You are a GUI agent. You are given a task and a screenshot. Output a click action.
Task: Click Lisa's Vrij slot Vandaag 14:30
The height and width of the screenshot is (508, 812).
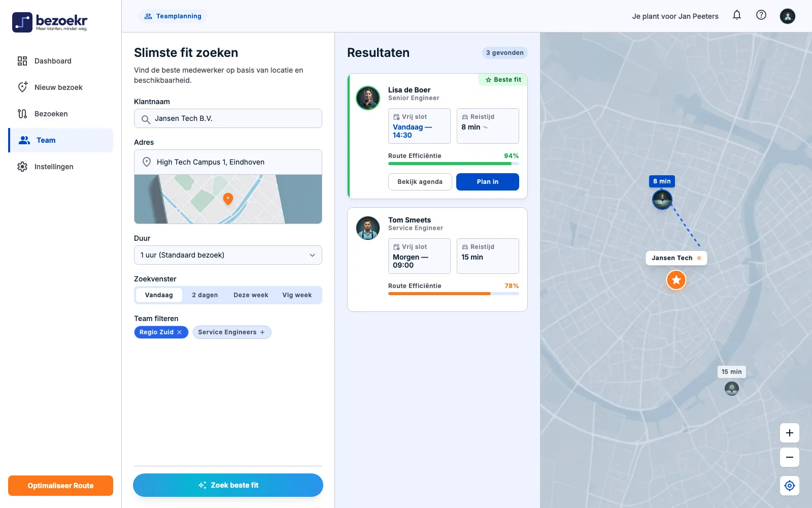419,126
